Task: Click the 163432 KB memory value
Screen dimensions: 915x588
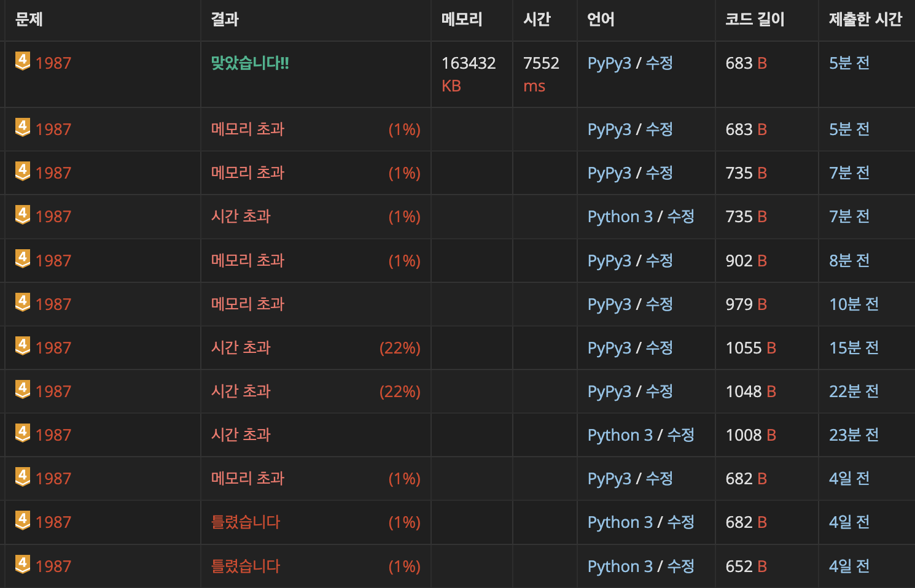Action: coord(469,74)
